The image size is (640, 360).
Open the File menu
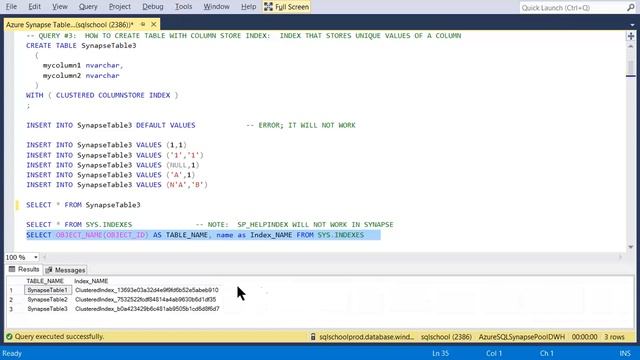[11, 7]
